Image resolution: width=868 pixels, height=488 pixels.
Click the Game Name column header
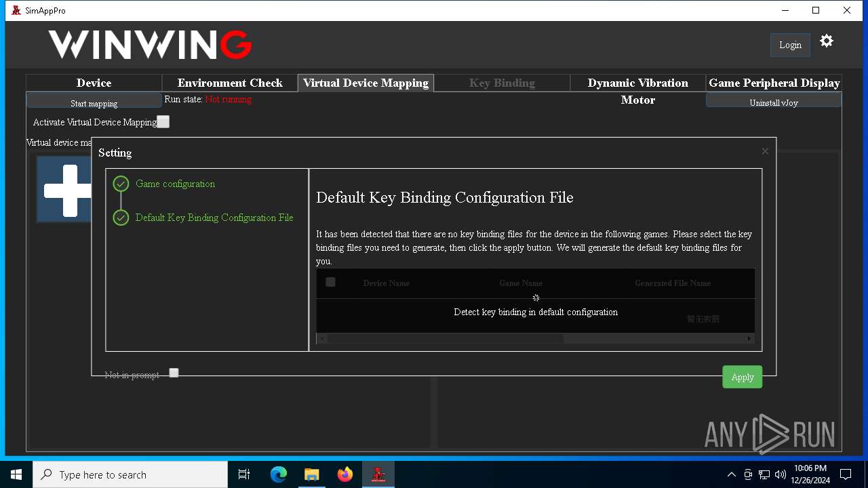click(521, 283)
